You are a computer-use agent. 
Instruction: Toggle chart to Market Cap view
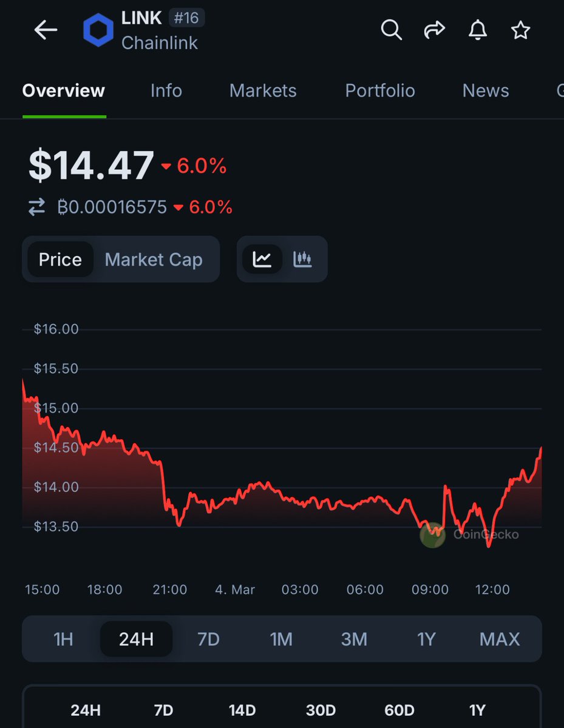click(154, 259)
